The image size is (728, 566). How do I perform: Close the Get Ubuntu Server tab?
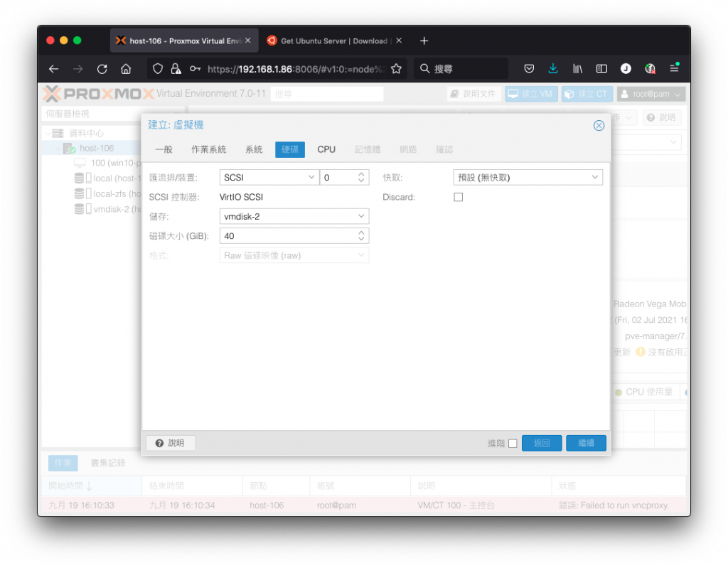(399, 41)
